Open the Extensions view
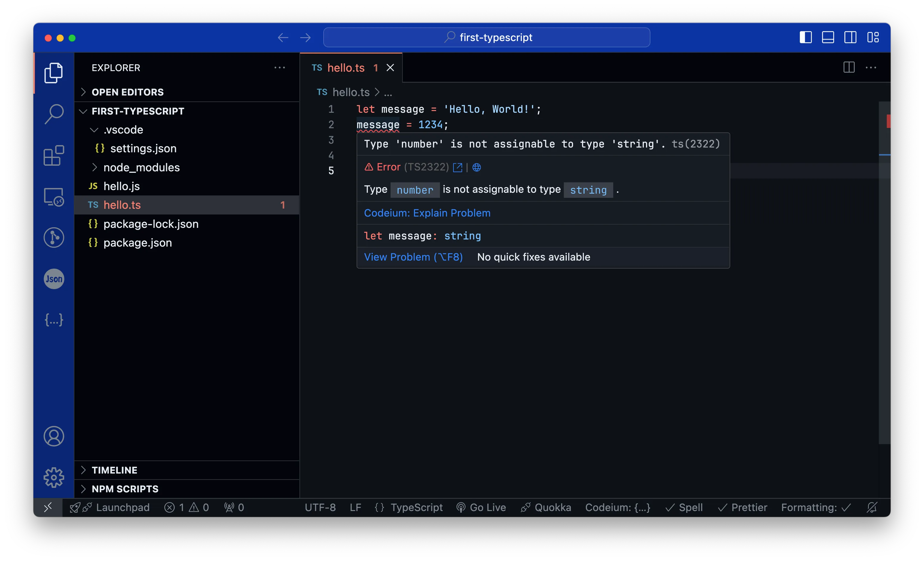 coord(54,155)
